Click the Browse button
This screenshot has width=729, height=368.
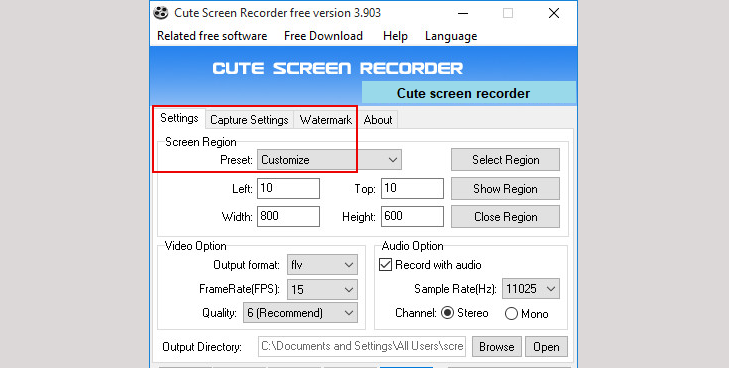coord(497,347)
